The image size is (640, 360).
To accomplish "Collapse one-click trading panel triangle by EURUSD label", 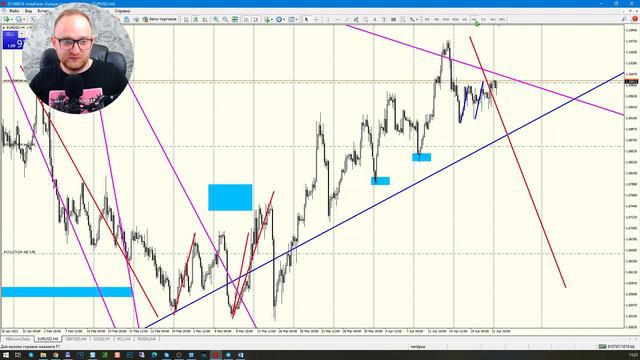I will coord(4,27).
